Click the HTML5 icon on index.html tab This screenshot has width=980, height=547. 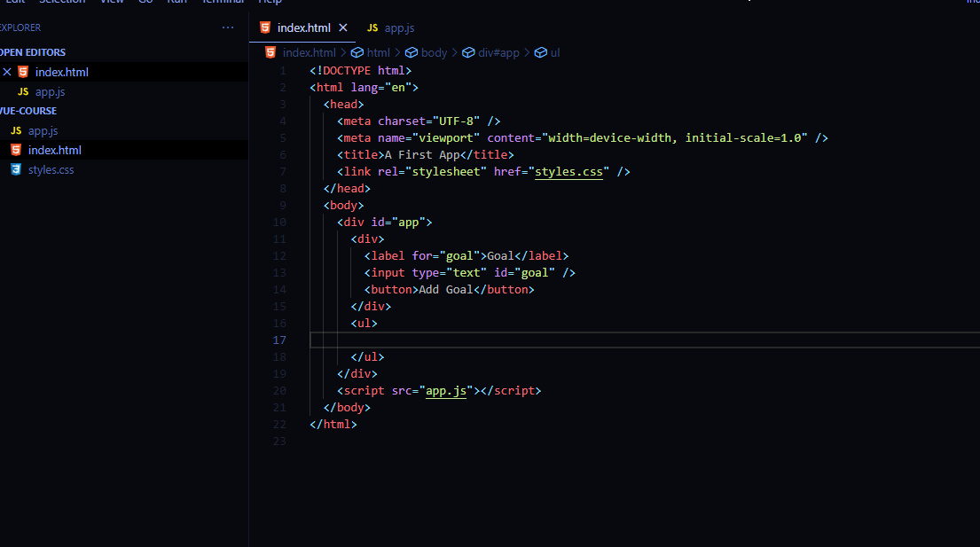(265, 27)
